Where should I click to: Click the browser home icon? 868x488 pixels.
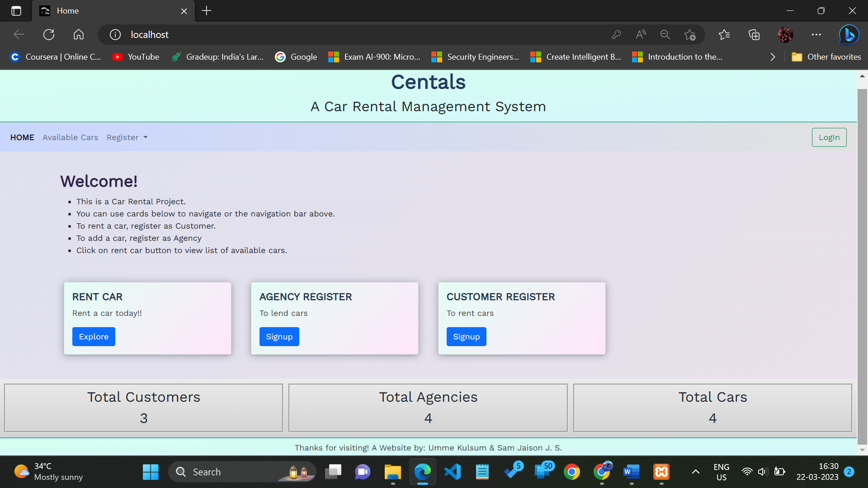tap(79, 35)
